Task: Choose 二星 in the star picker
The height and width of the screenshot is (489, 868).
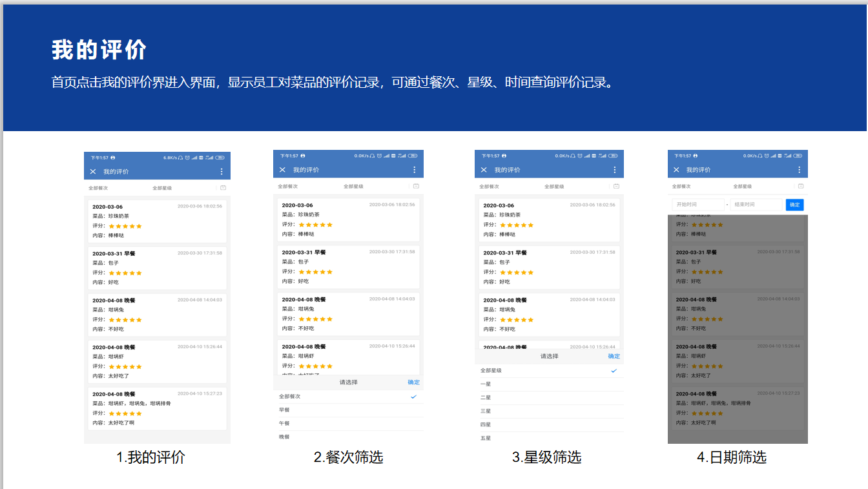Action: [x=549, y=398]
